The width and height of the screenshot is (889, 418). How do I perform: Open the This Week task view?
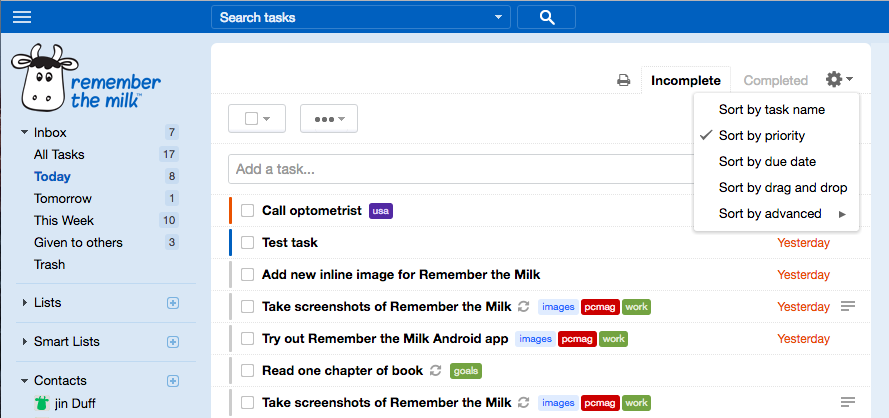pos(64,220)
